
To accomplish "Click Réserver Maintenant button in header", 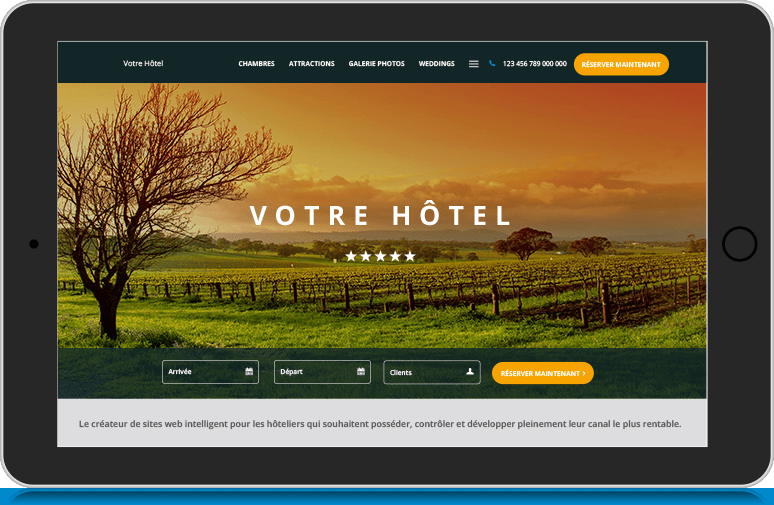I will point(621,64).
